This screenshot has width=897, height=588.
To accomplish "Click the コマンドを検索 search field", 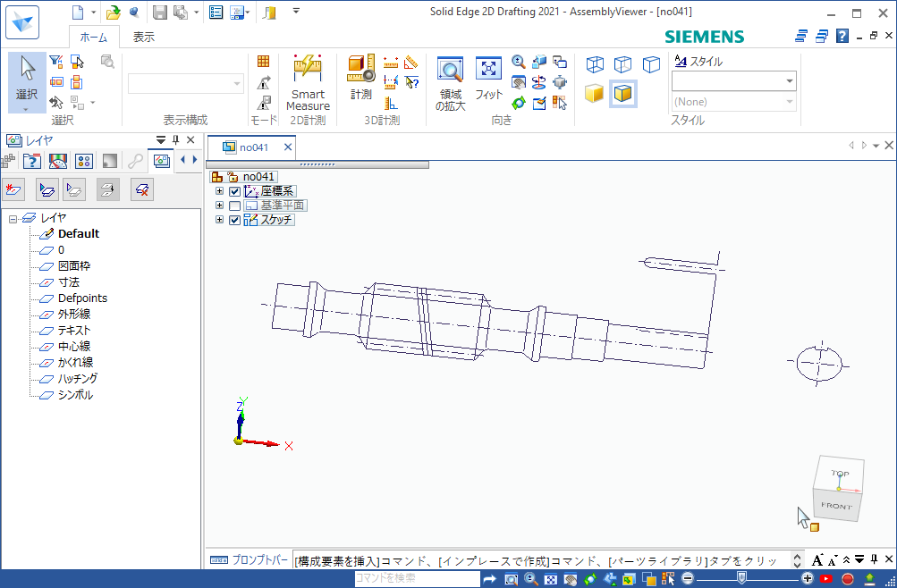I will coord(416,579).
